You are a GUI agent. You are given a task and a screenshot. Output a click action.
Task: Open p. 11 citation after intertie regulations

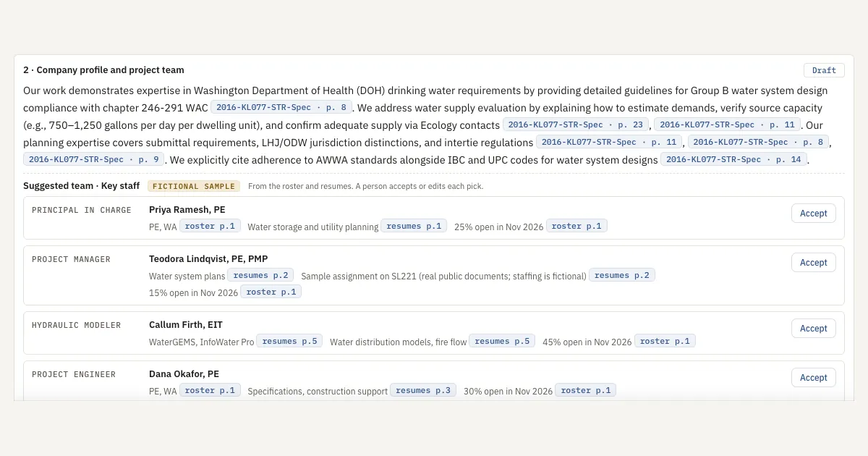coord(609,142)
